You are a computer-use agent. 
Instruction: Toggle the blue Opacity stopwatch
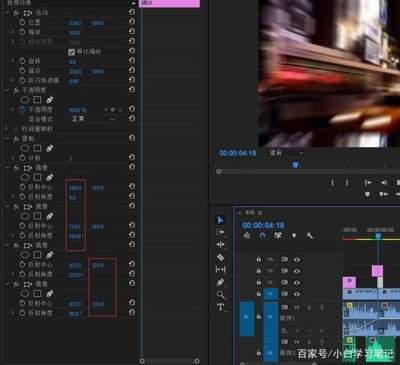pos(22,109)
